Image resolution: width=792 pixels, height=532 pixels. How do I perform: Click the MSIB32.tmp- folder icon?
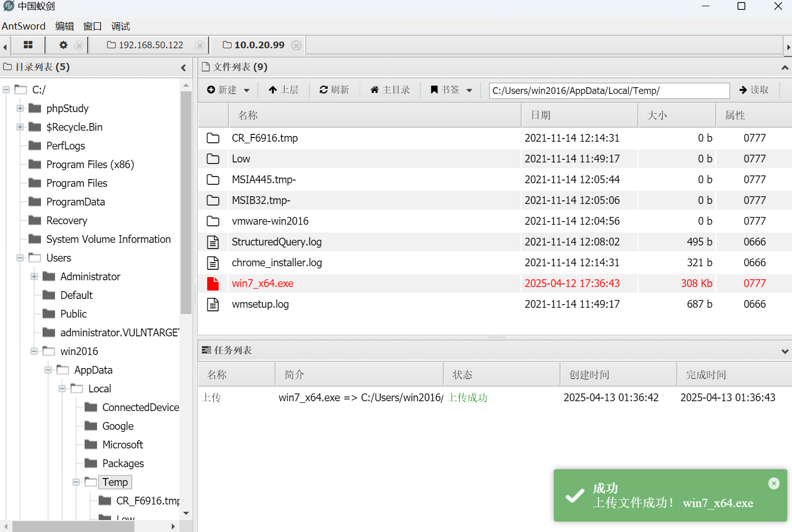tap(213, 200)
